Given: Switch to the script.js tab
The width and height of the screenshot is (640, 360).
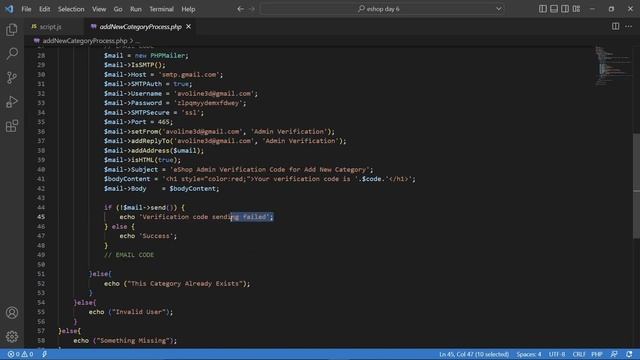Looking at the screenshot, I should click(x=50, y=27).
